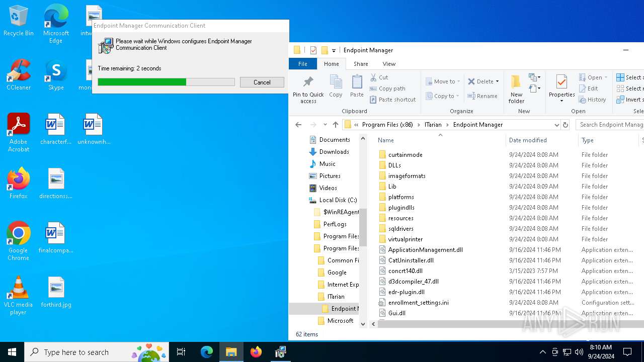Open the notifications center icon

tap(627, 352)
